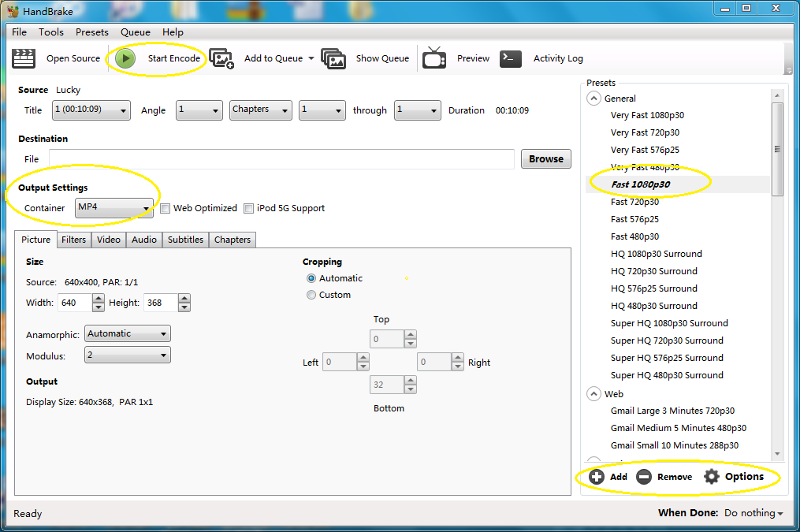Click the Add to Queue picture icon
The width and height of the screenshot is (800, 532).
click(x=221, y=58)
